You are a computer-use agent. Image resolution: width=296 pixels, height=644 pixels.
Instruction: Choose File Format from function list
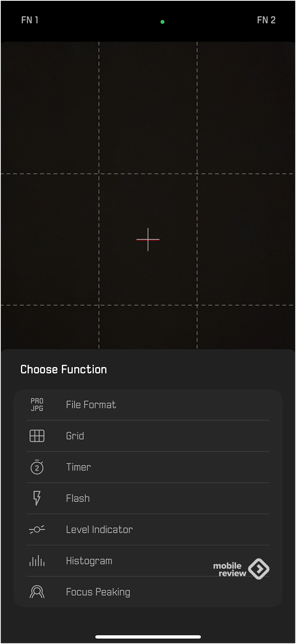pyautogui.click(x=148, y=405)
